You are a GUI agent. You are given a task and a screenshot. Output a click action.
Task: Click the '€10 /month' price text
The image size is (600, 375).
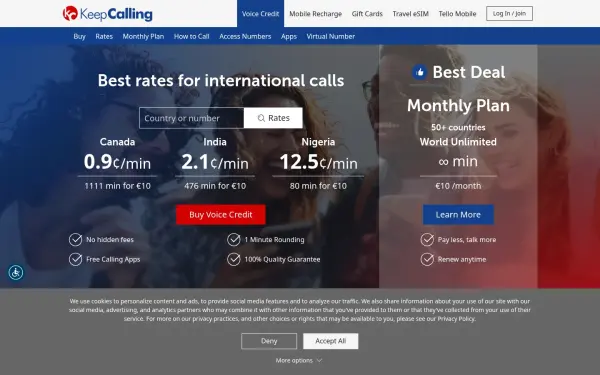pos(458,186)
